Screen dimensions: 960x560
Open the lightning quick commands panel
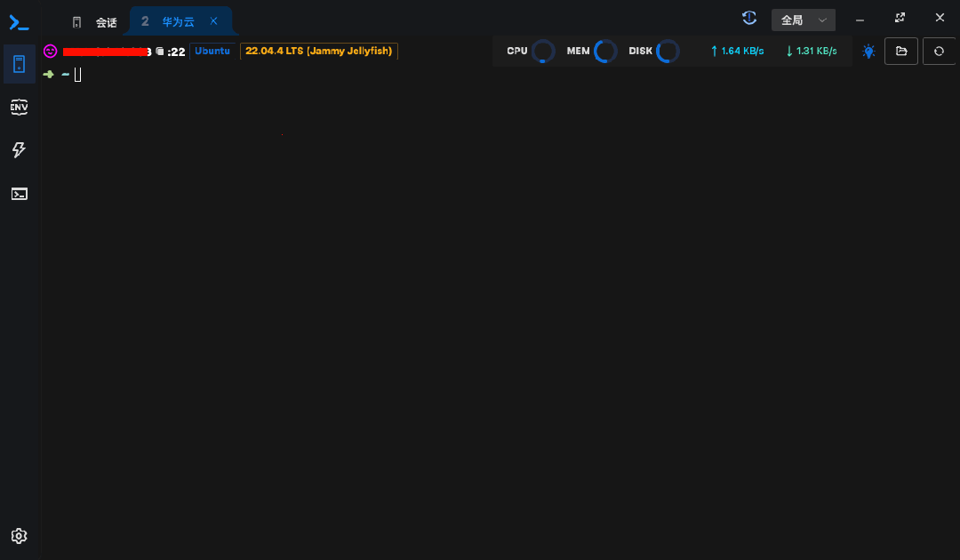coord(19,150)
